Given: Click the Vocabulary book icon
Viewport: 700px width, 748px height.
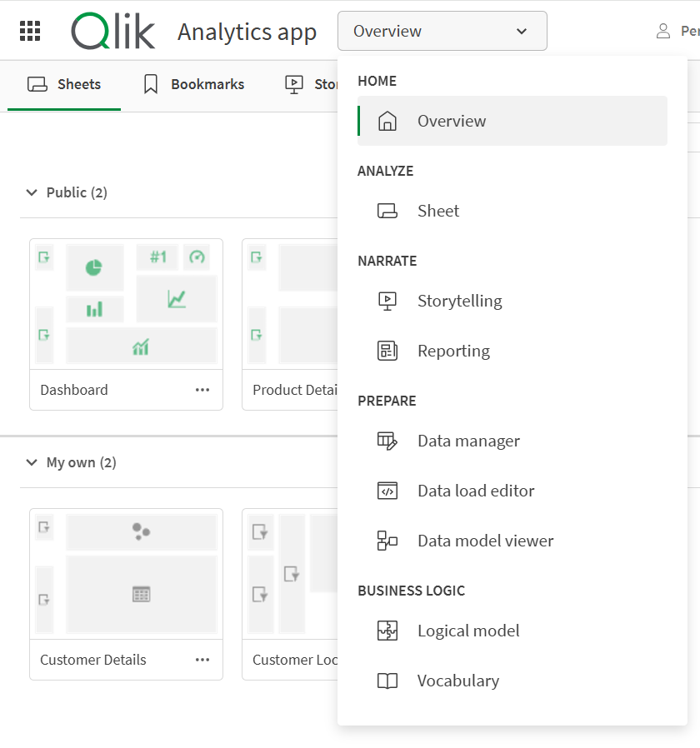Looking at the screenshot, I should coord(387,681).
